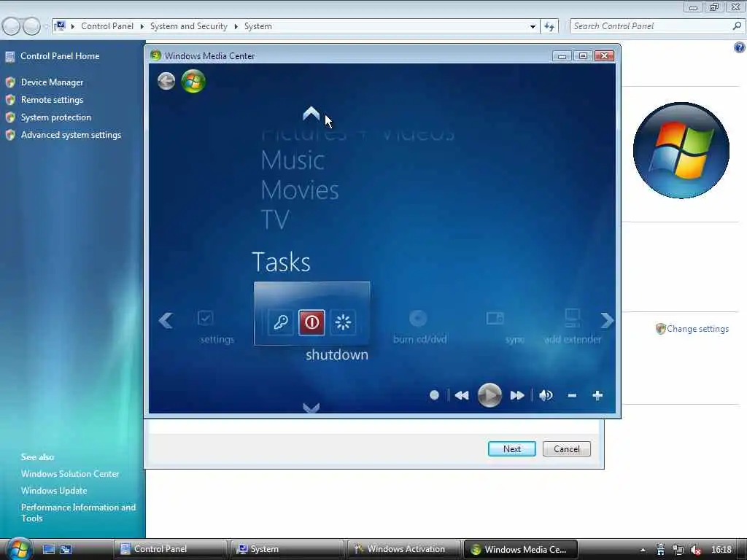Open the burn cd/dvd task
The image size is (747, 560).
[x=419, y=327]
